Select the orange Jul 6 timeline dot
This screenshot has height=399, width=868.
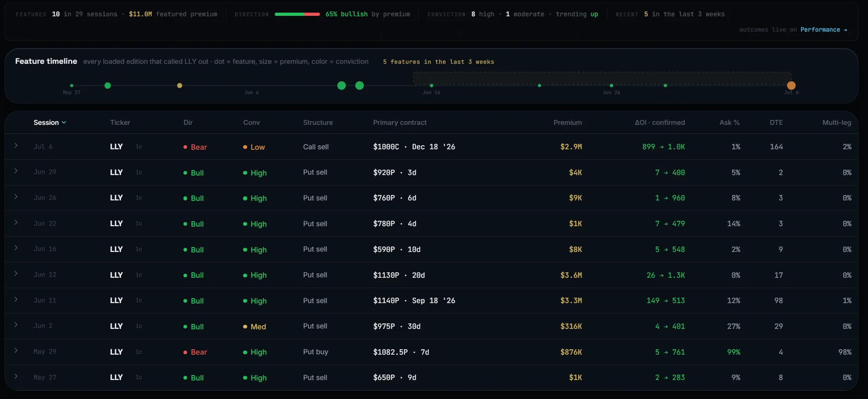(x=791, y=85)
